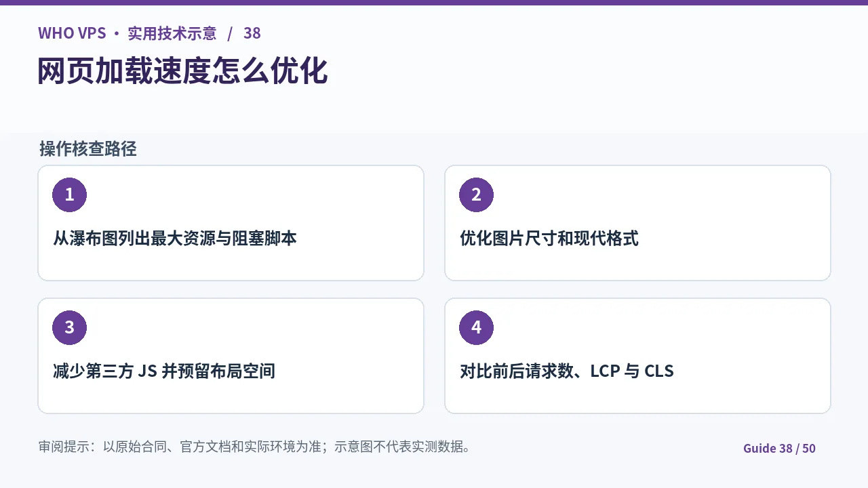Click the purple step 1 circle badge
Screen dimensions: 868x488
pyautogui.click(x=69, y=195)
